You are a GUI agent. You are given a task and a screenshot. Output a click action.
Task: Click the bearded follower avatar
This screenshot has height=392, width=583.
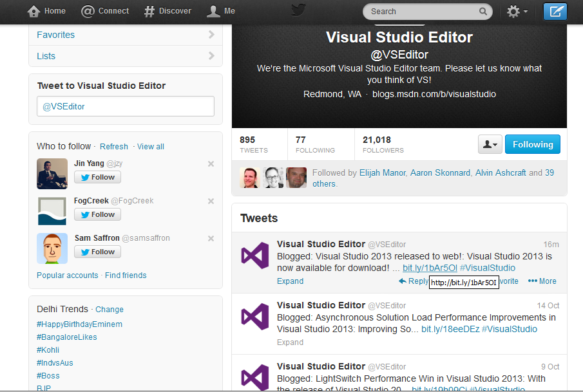tap(296, 178)
